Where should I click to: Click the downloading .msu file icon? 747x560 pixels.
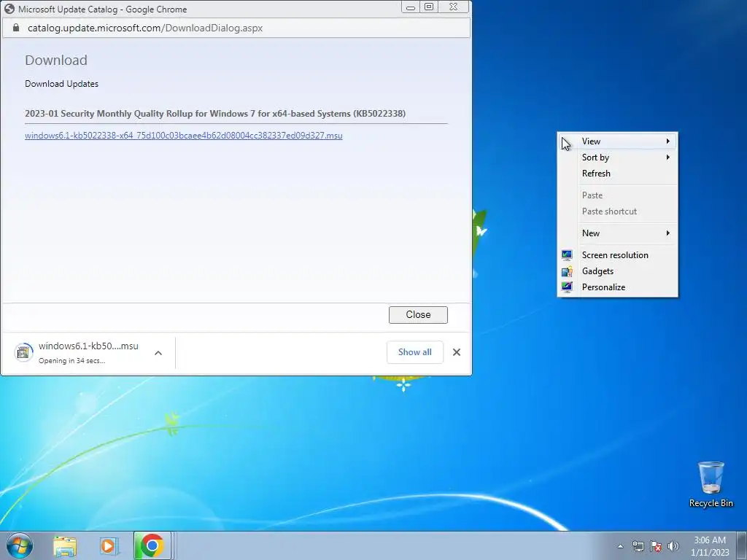(23, 352)
